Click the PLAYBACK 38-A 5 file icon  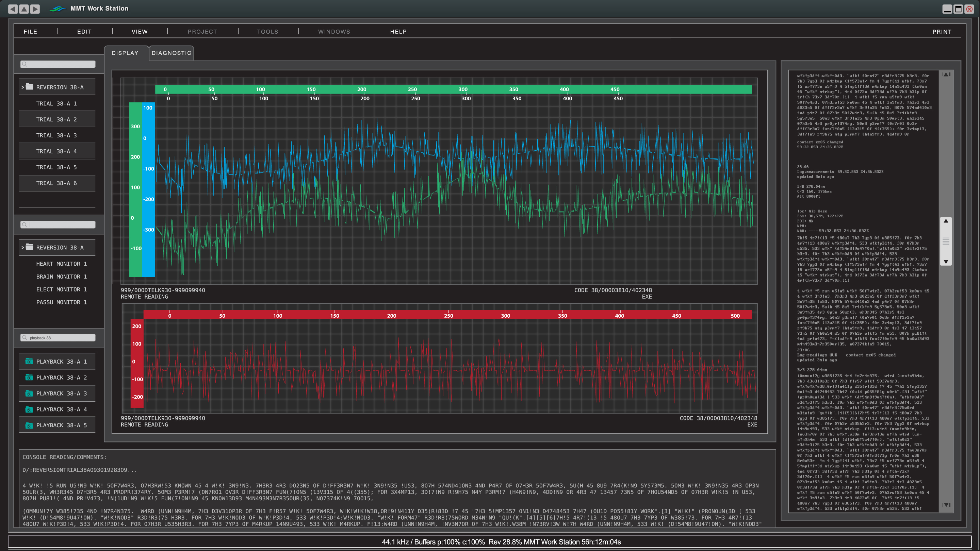point(29,425)
